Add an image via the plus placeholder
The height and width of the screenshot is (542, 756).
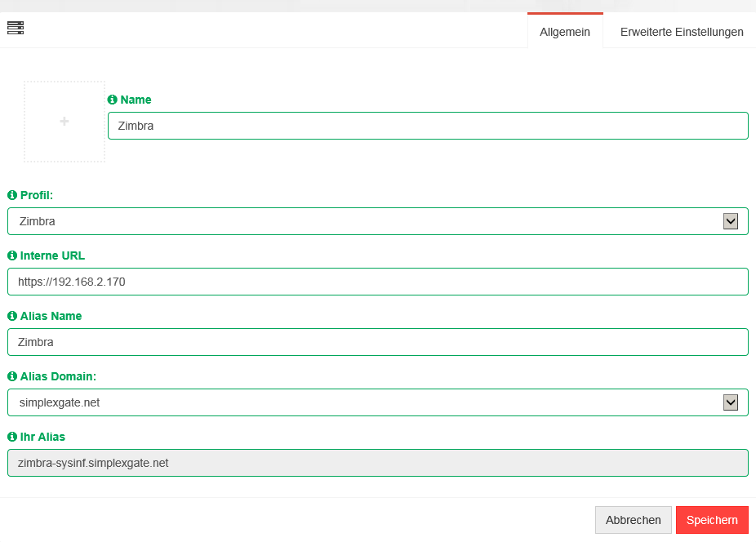click(x=64, y=122)
